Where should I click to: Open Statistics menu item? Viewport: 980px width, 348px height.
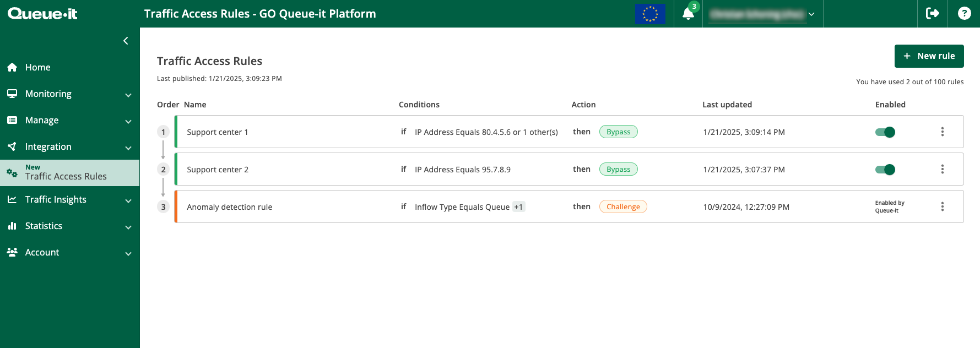click(69, 226)
